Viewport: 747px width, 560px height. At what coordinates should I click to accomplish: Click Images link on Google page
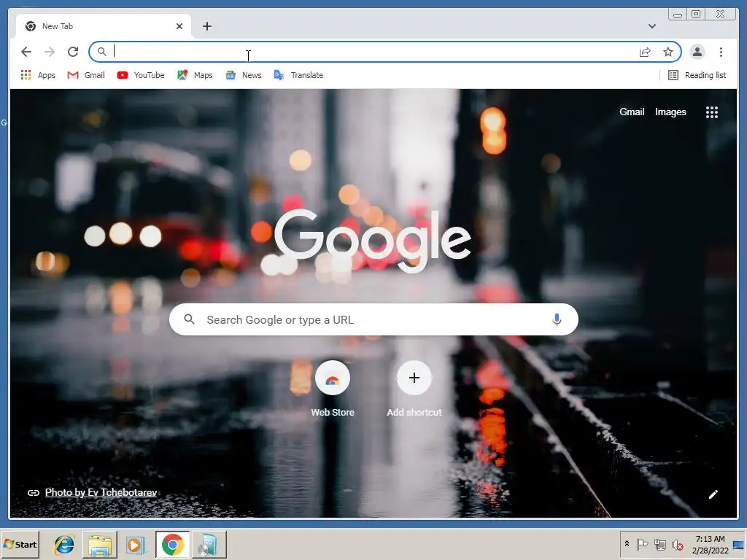(x=670, y=112)
